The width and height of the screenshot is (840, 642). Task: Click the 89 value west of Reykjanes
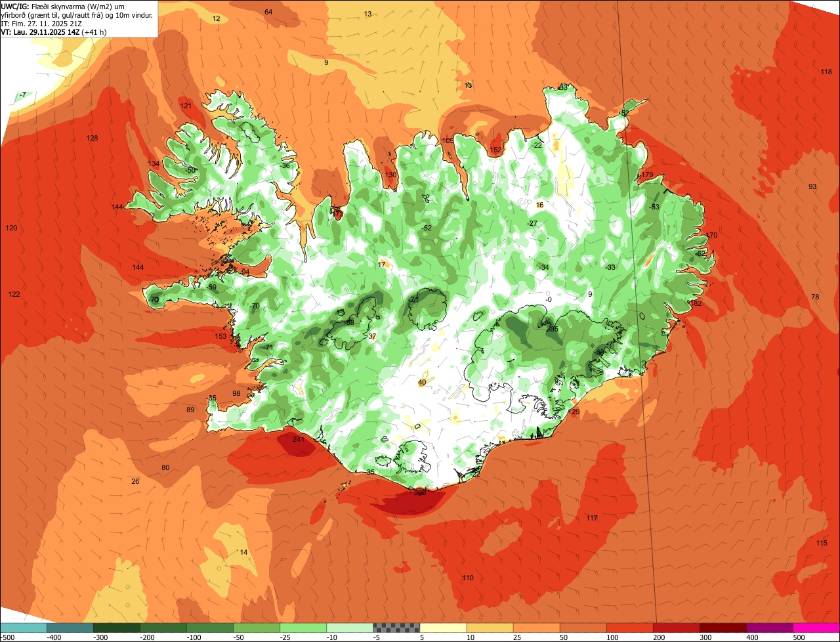point(190,410)
